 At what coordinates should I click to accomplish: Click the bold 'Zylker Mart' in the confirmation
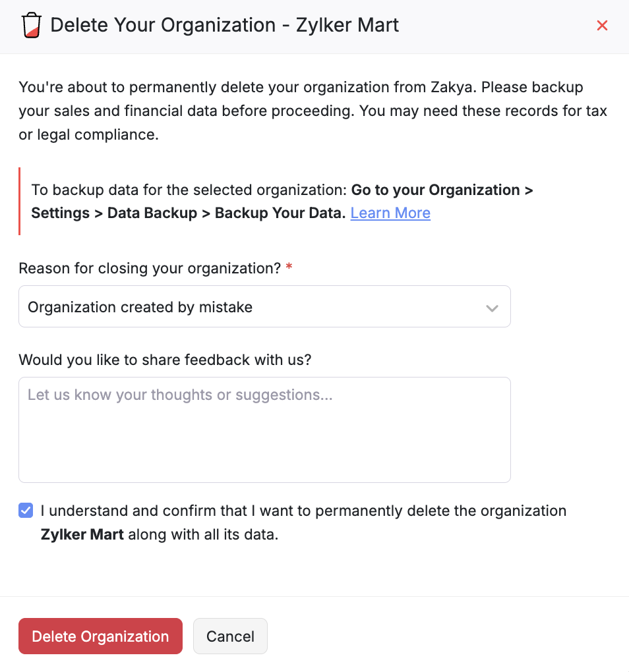click(x=82, y=534)
